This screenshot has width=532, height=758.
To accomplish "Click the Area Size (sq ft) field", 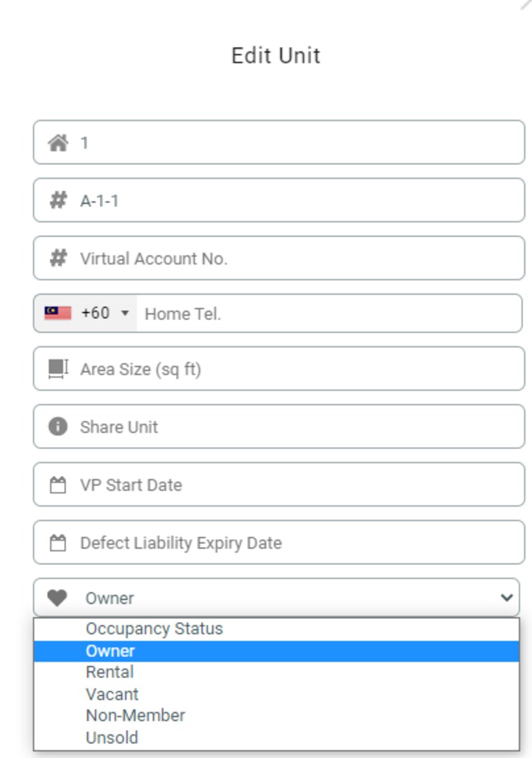I will (x=281, y=368).
